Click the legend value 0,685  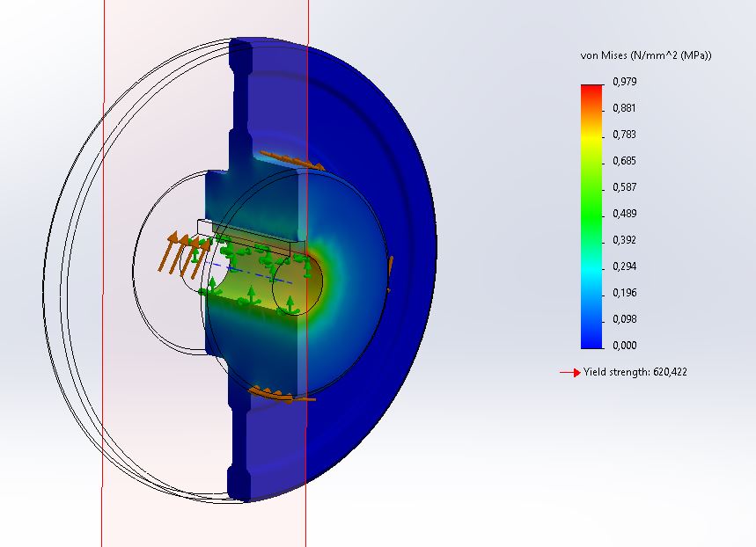click(x=624, y=161)
